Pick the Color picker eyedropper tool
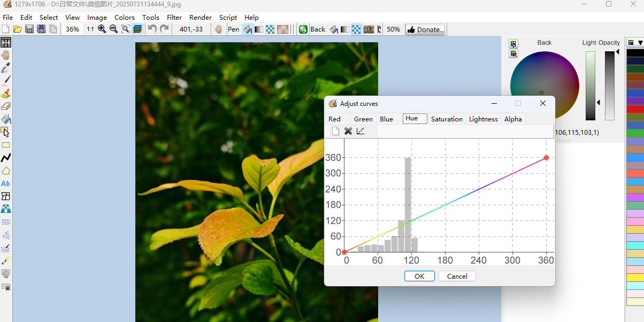This screenshot has height=322, width=644. (6, 68)
